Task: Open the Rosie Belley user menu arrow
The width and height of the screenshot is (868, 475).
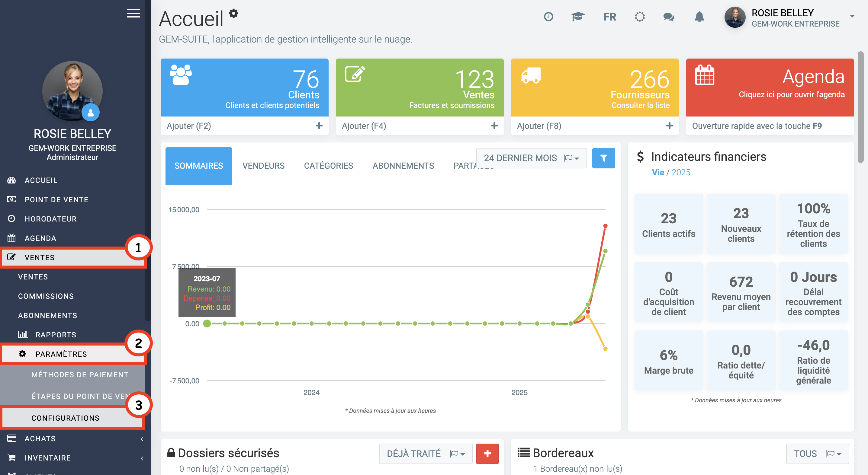Action: (x=852, y=16)
